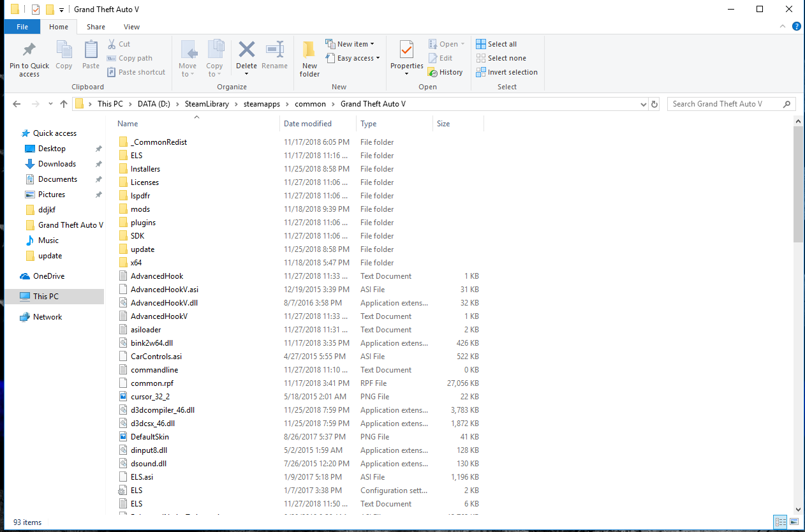The image size is (805, 532).
Task: Switch to the Share tab
Action: click(96, 27)
